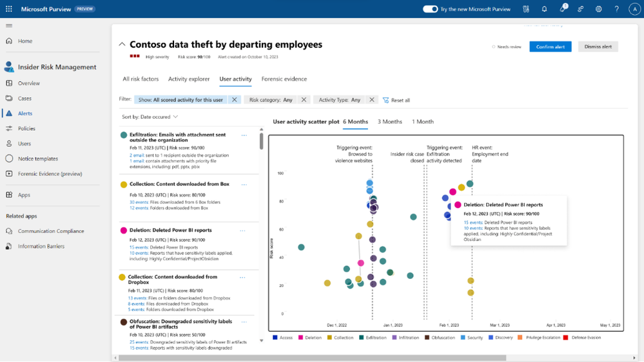
Task: Click Dismiss alert button
Action: click(x=598, y=47)
